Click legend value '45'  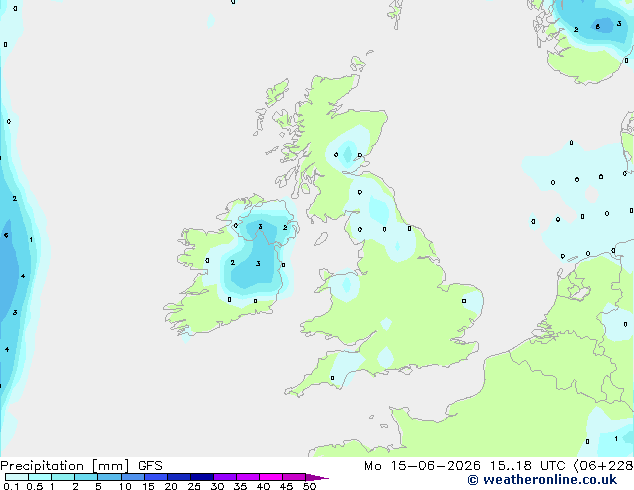pos(286,486)
